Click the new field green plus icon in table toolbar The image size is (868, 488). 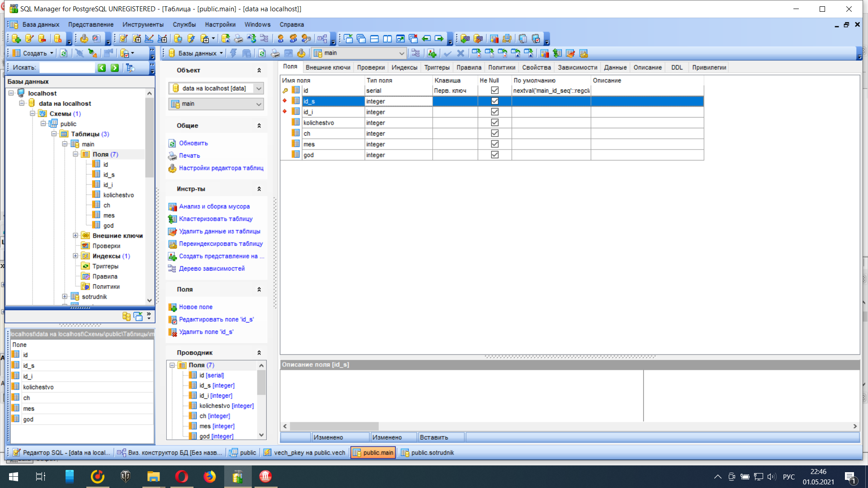tap(432, 53)
